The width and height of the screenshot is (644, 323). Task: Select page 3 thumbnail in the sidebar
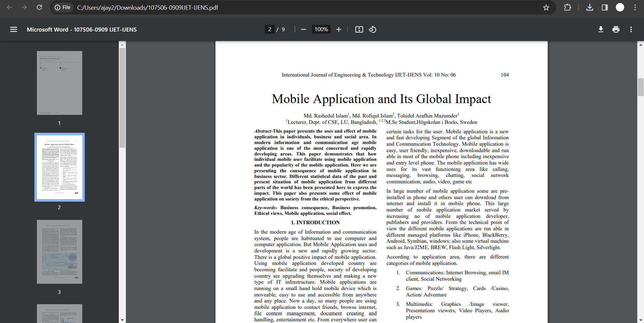click(x=59, y=251)
